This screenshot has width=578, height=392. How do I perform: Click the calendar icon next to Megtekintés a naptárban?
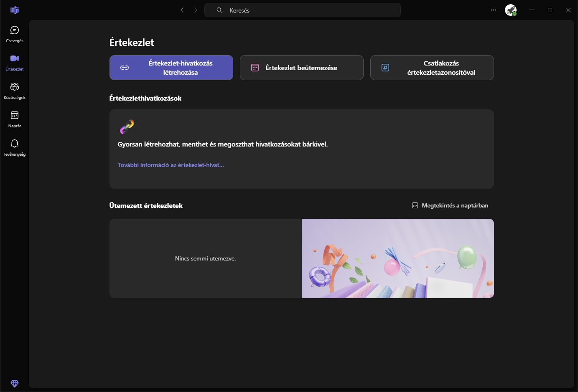(415, 205)
